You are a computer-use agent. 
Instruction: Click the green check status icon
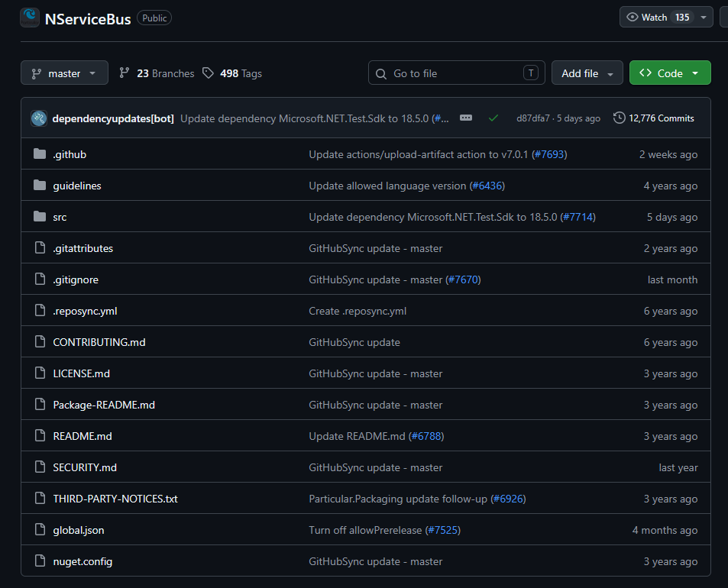(493, 118)
